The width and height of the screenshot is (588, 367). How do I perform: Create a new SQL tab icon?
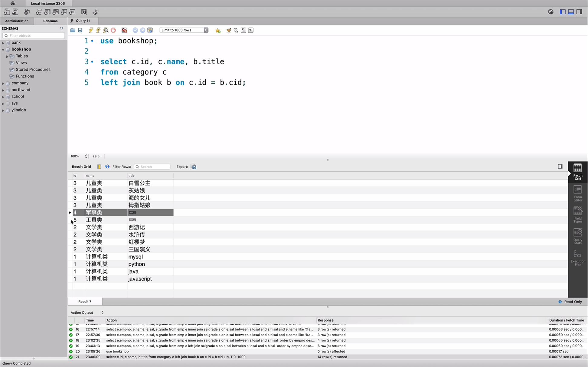(7, 12)
